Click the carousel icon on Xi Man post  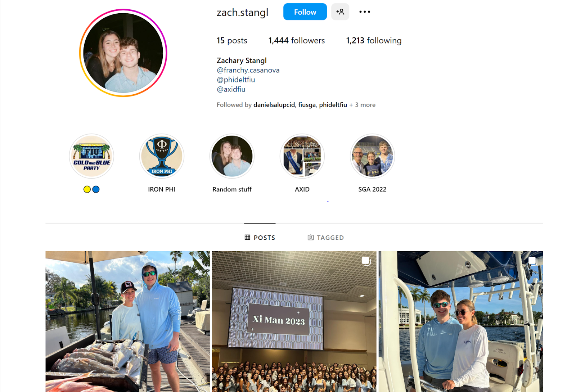(366, 261)
